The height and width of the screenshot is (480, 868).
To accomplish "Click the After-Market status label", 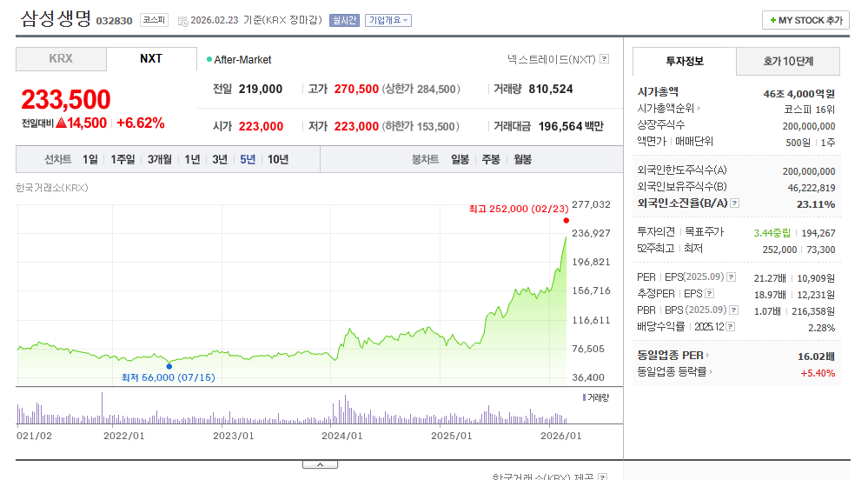I will coord(242,60).
